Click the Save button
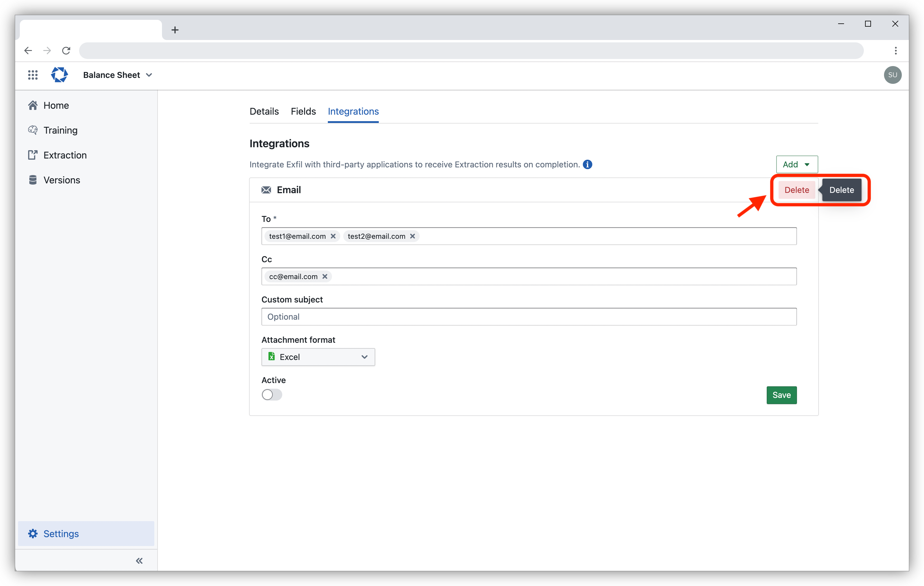Screen dimensions: 924x586 pyautogui.click(x=781, y=395)
